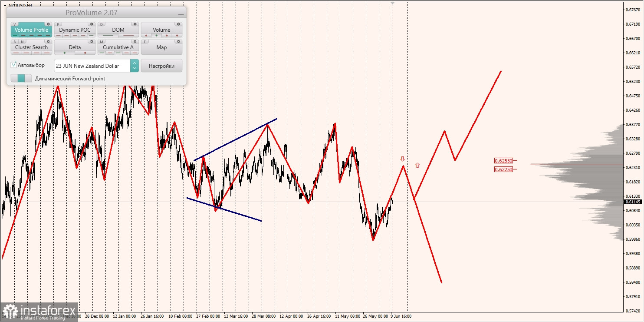Uncheck the Автовыбор checkbox

pyautogui.click(x=14, y=65)
